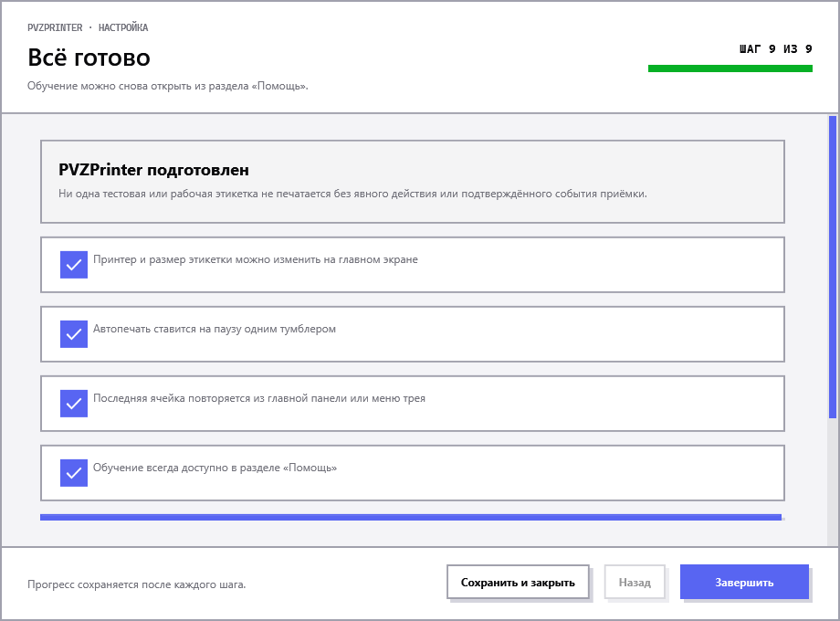Click text 'Обучение всегда доступно в разделе «Помощь»'

click(x=215, y=468)
